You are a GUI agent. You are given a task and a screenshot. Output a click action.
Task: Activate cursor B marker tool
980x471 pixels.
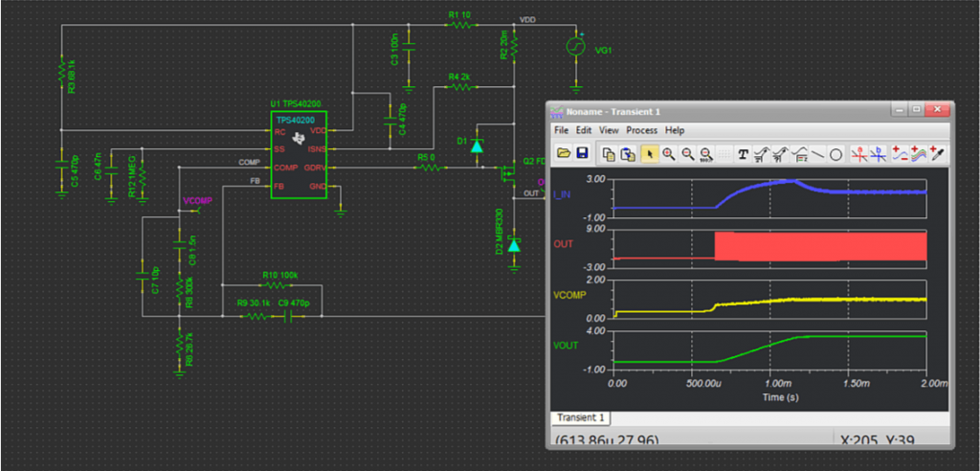tap(879, 153)
